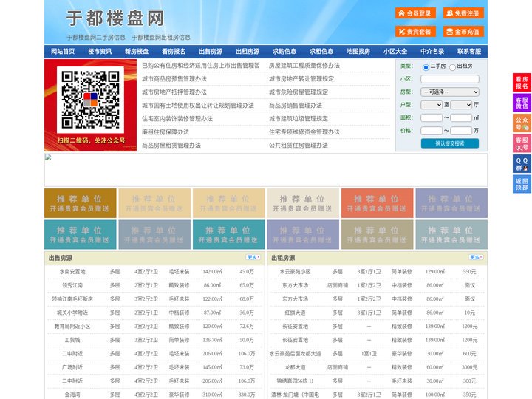The image size is (532, 399).
Task: Click the QR code banner image
Action: point(91,105)
